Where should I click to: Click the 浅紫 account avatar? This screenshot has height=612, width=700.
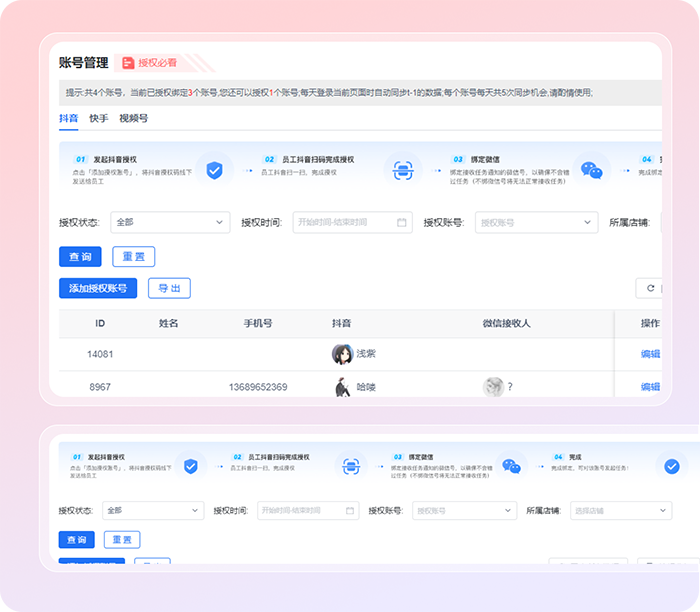(x=342, y=354)
